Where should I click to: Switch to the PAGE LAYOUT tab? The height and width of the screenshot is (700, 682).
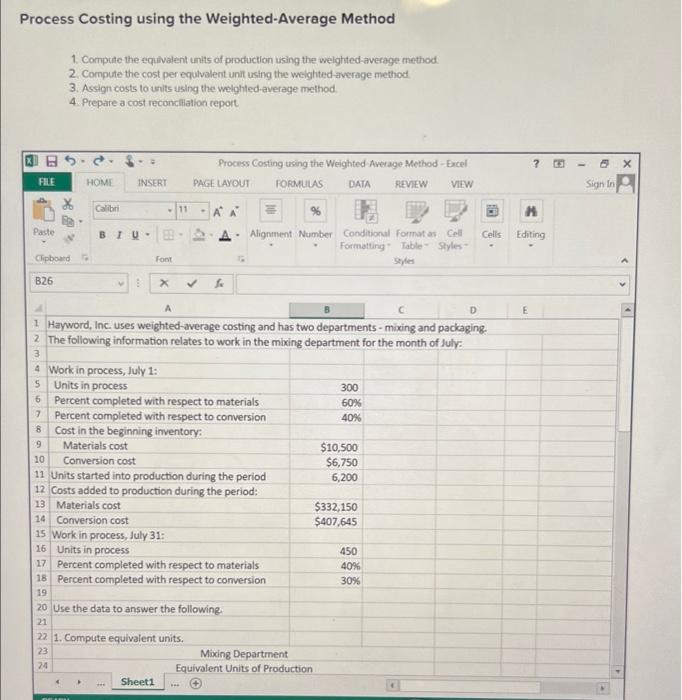tap(221, 183)
